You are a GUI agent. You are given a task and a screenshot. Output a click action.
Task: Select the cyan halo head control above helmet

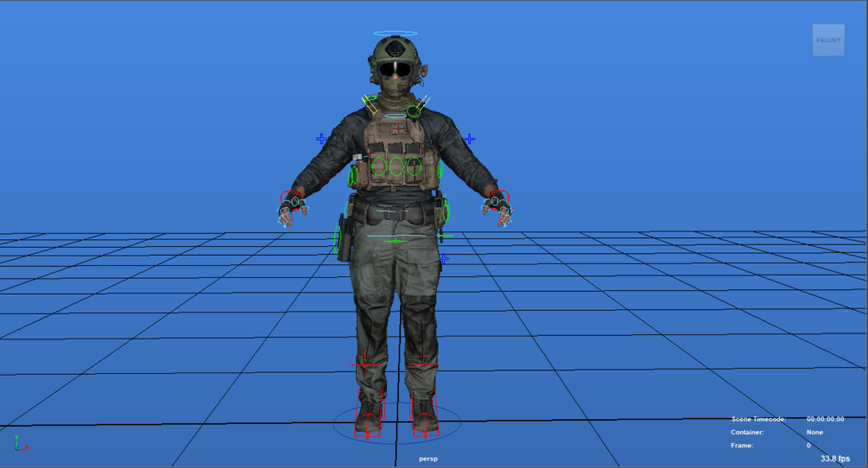tap(396, 34)
